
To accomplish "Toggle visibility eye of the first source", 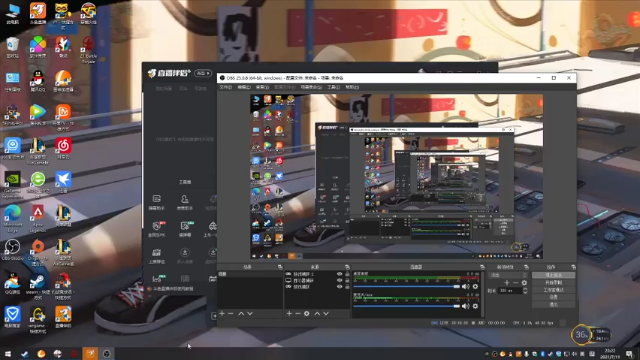I will (x=339, y=274).
